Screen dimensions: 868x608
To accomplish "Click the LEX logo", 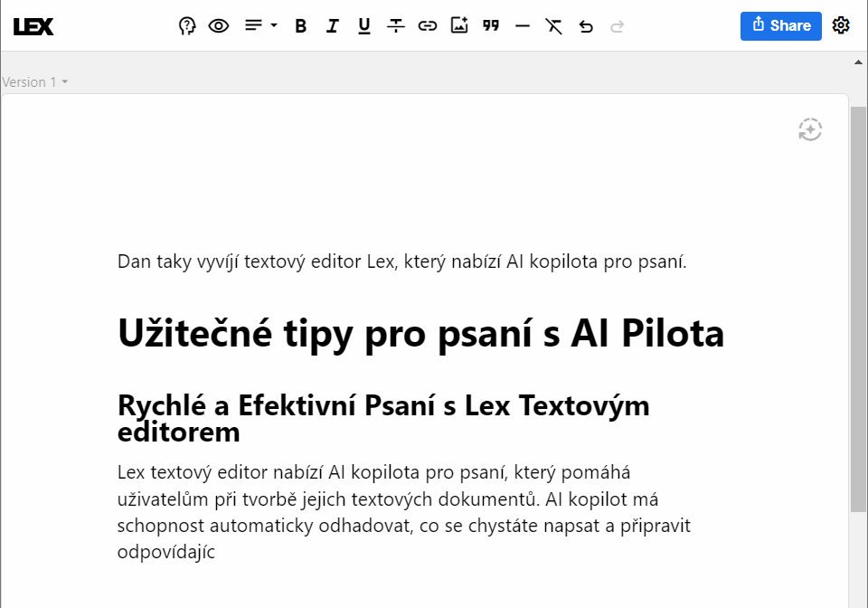I will click(x=34, y=25).
